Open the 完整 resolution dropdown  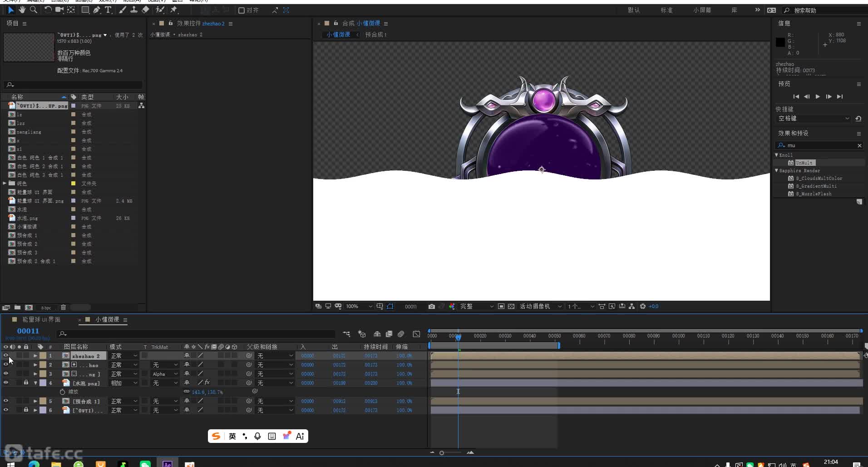tap(477, 307)
